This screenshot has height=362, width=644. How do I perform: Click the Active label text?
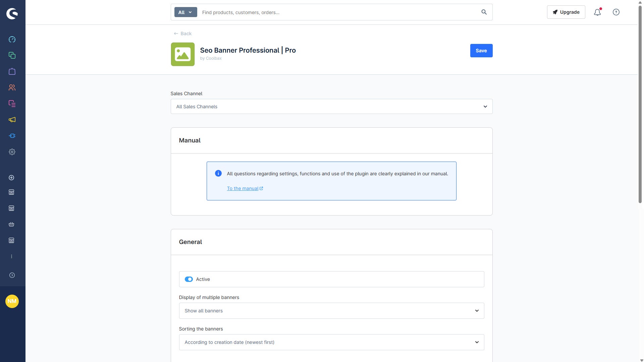click(203, 279)
